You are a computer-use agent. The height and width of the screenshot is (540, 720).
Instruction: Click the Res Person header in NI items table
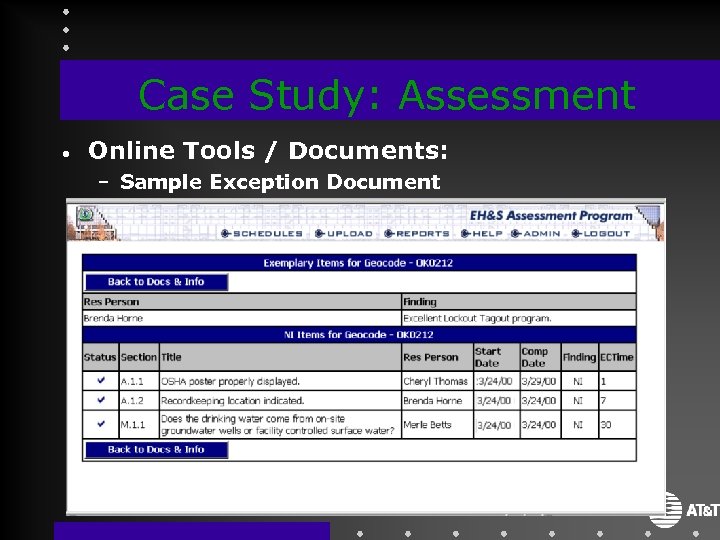click(x=437, y=357)
